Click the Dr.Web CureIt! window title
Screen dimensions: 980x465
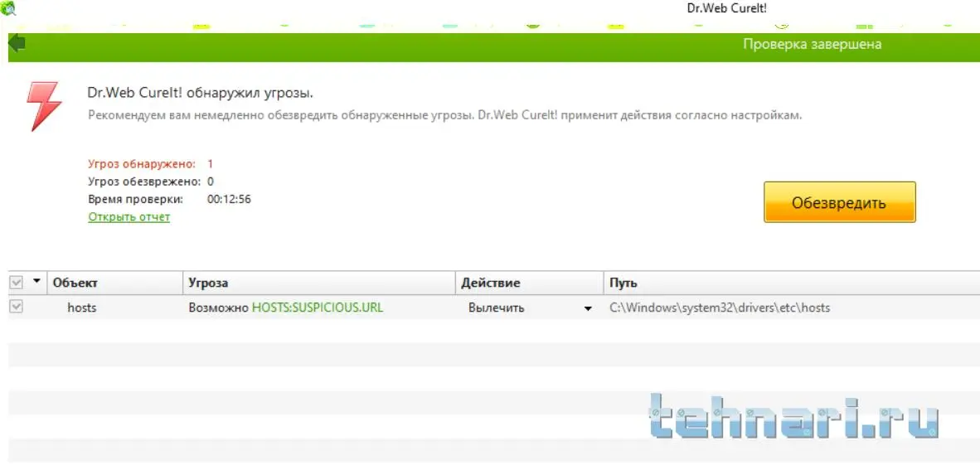tap(727, 8)
